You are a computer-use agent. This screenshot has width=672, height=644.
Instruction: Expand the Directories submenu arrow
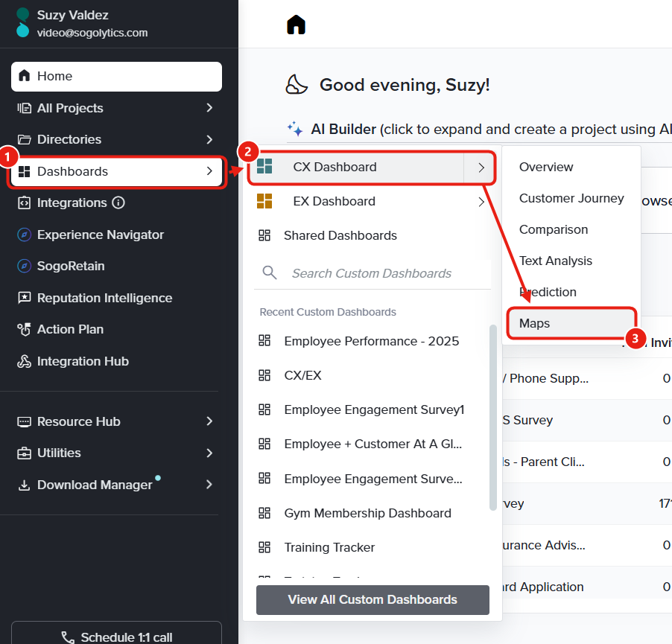pos(209,139)
